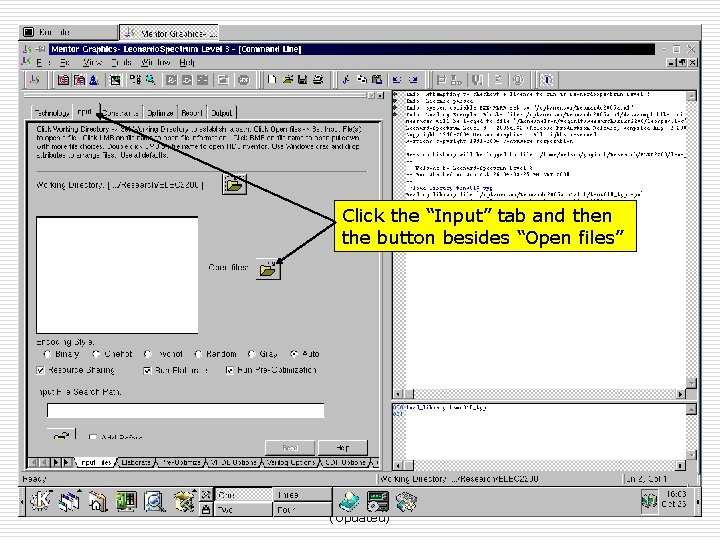Click inside the empty open files list box

117,275
